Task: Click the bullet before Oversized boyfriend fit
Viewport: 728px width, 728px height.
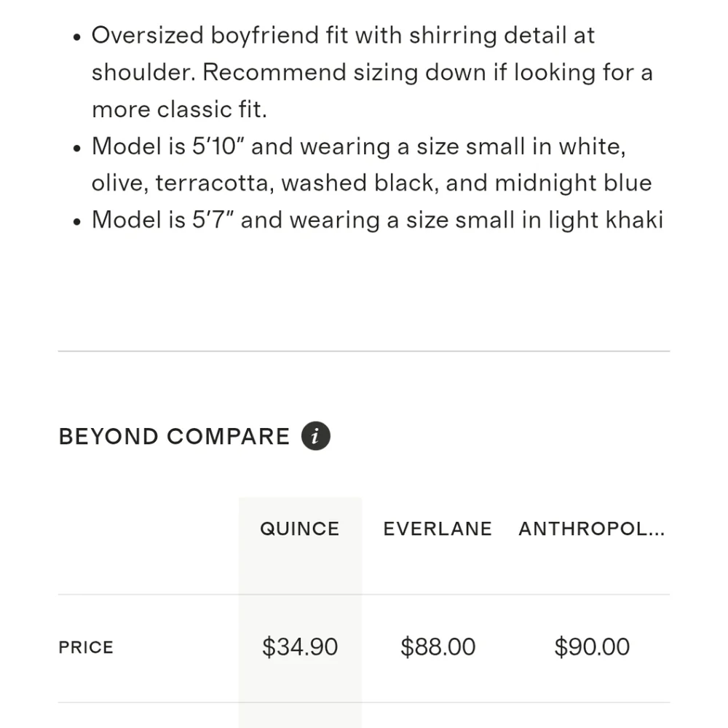Action: pyautogui.click(x=77, y=37)
